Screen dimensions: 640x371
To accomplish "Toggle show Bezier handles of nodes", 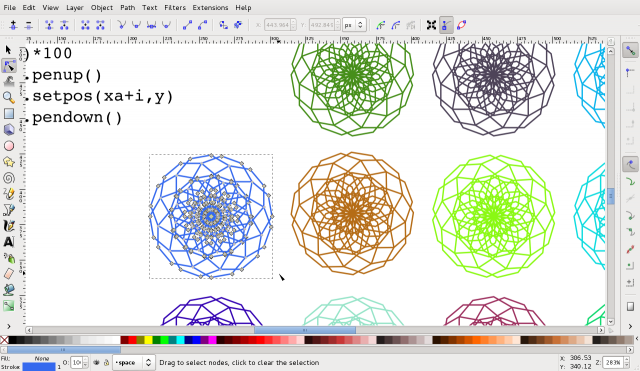I will tap(446, 25).
